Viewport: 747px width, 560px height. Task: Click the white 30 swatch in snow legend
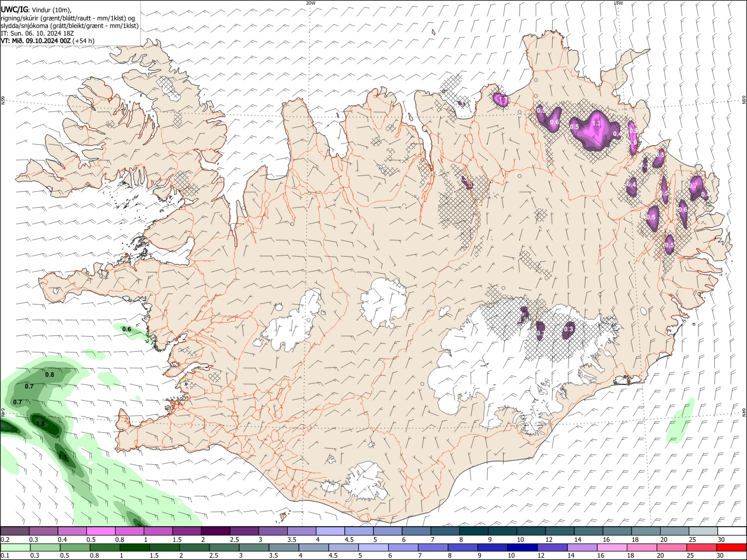[x=731, y=531]
